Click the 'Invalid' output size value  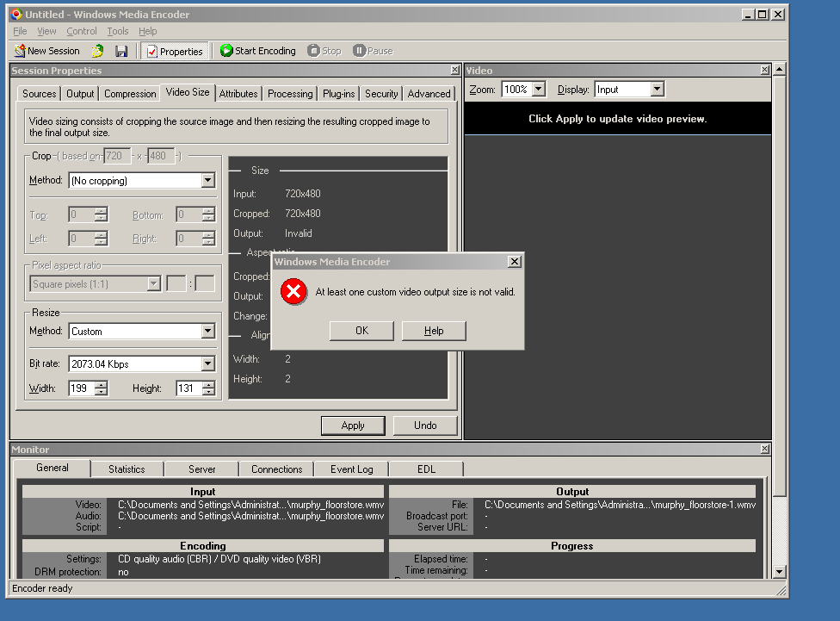click(x=299, y=233)
